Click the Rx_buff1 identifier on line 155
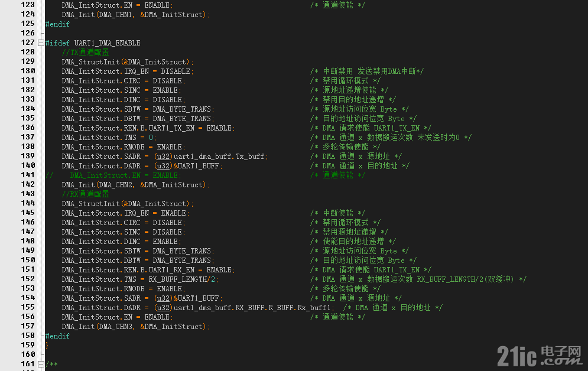 tap(314, 308)
